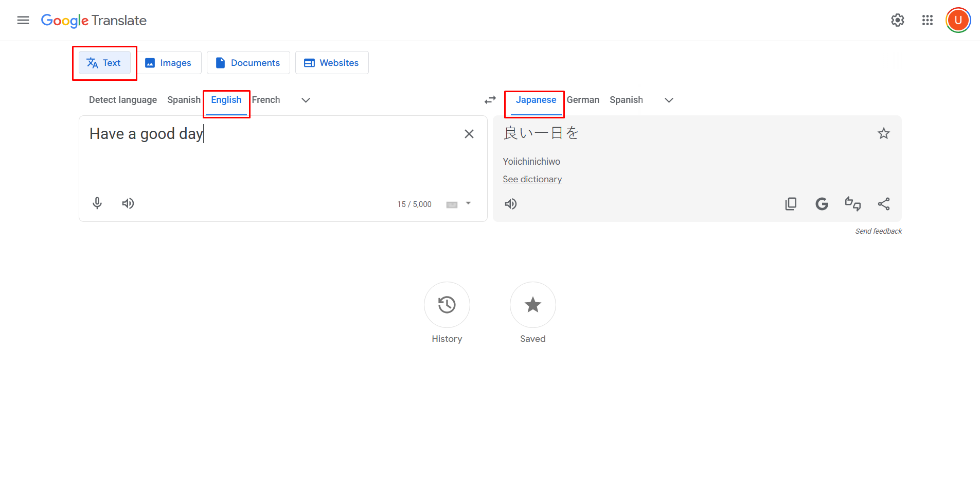This screenshot has width=980, height=486.
Task: Open the on-screen keyboard icon
Action: (451, 204)
